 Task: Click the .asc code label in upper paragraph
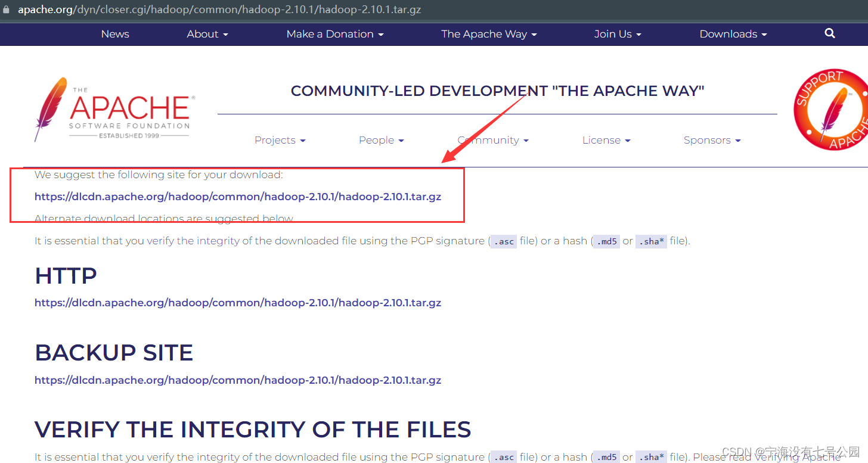(503, 241)
